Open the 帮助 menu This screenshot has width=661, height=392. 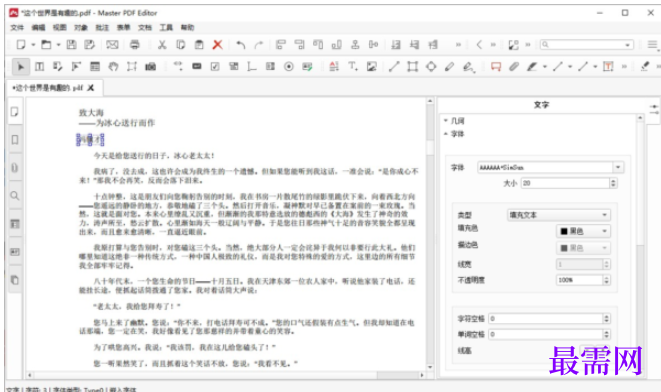(x=188, y=27)
